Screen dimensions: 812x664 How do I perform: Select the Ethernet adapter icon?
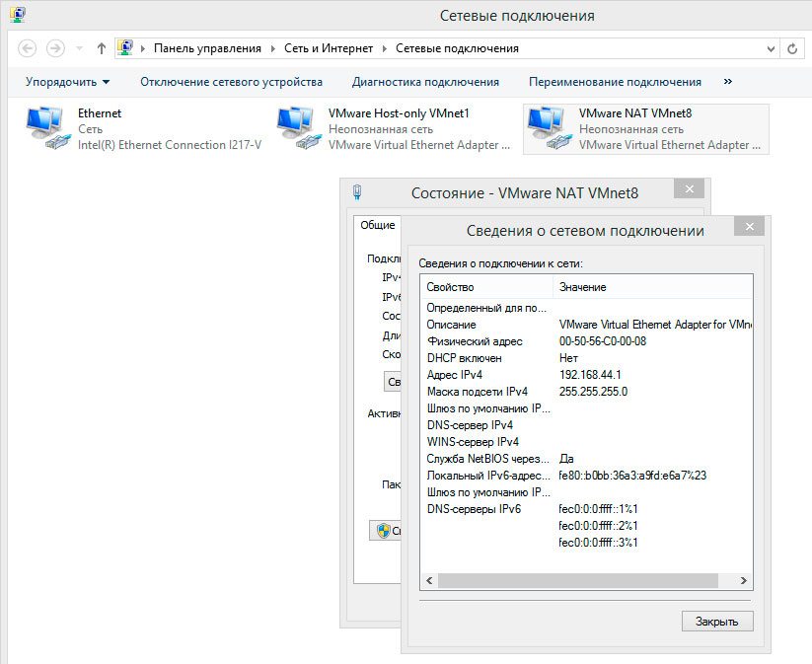[47, 128]
